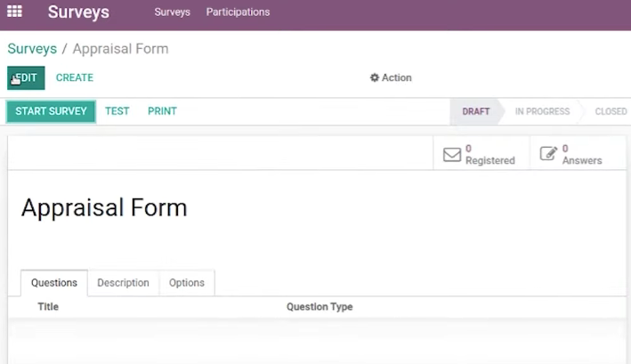Open the Action dropdown menu
The image size is (631, 364).
tap(391, 77)
